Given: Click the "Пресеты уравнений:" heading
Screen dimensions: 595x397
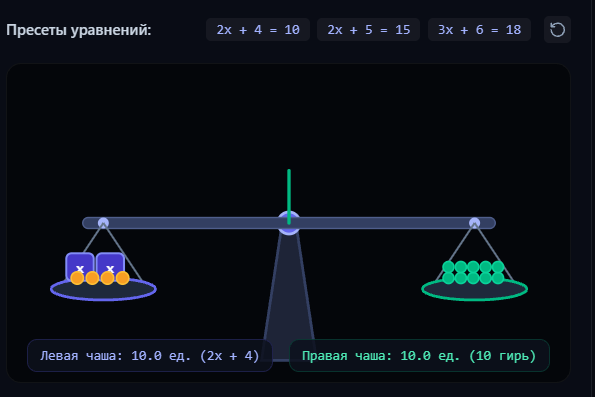Looking at the screenshot, I should point(79,30).
